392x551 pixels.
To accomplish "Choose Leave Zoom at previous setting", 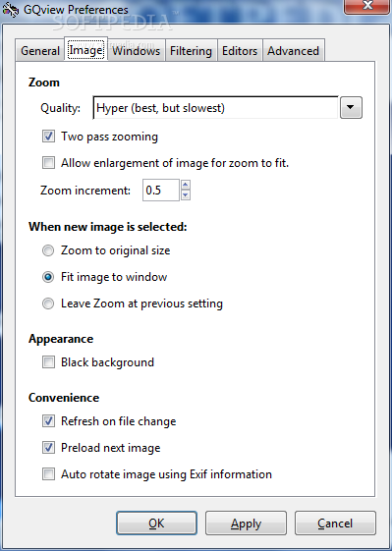I will click(48, 303).
